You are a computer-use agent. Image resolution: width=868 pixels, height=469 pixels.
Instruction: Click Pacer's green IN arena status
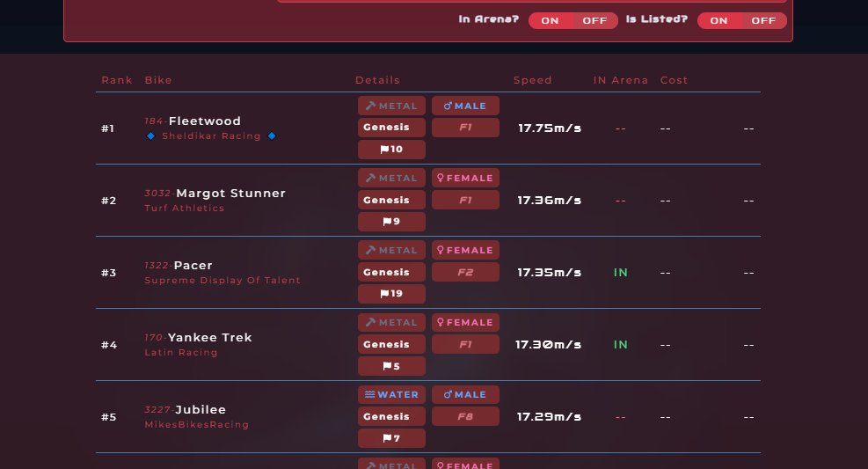621,273
